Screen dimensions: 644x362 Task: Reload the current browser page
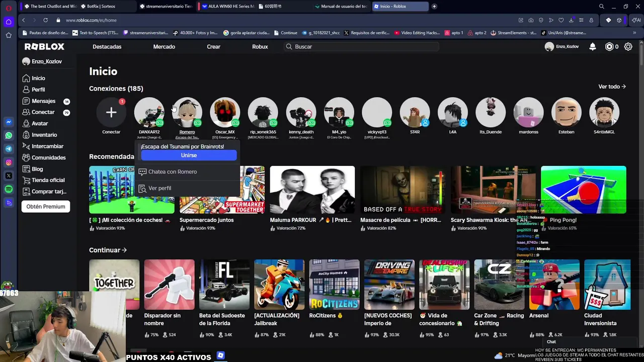pos(45,20)
